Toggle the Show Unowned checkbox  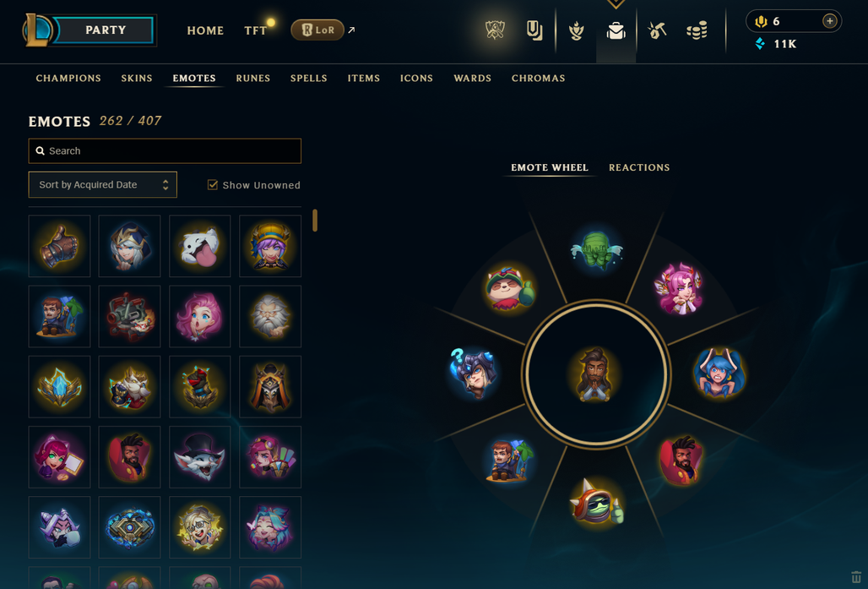tap(213, 184)
